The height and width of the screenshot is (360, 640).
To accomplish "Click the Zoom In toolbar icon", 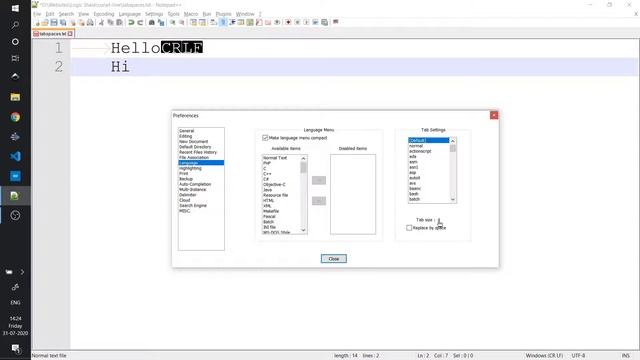I will [x=173, y=22].
